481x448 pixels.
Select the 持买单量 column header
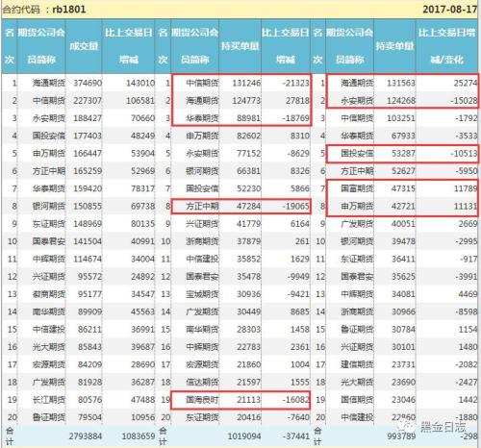pyautogui.click(x=240, y=46)
